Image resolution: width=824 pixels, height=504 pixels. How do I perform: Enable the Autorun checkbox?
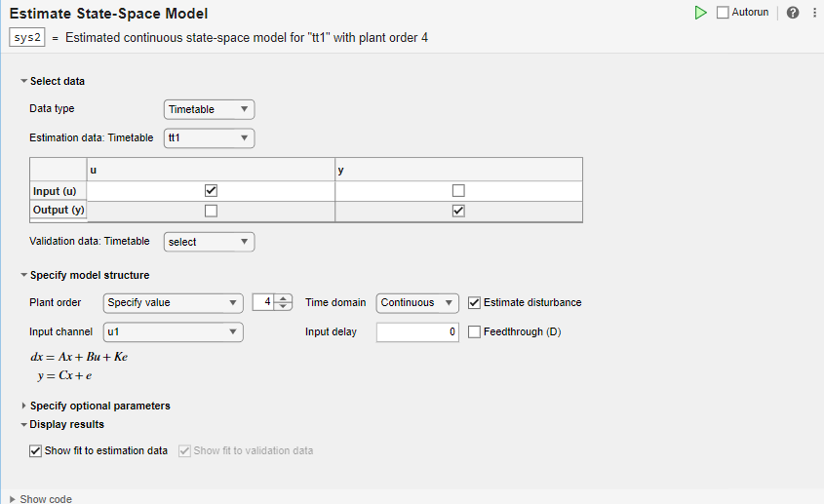coord(723,13)
